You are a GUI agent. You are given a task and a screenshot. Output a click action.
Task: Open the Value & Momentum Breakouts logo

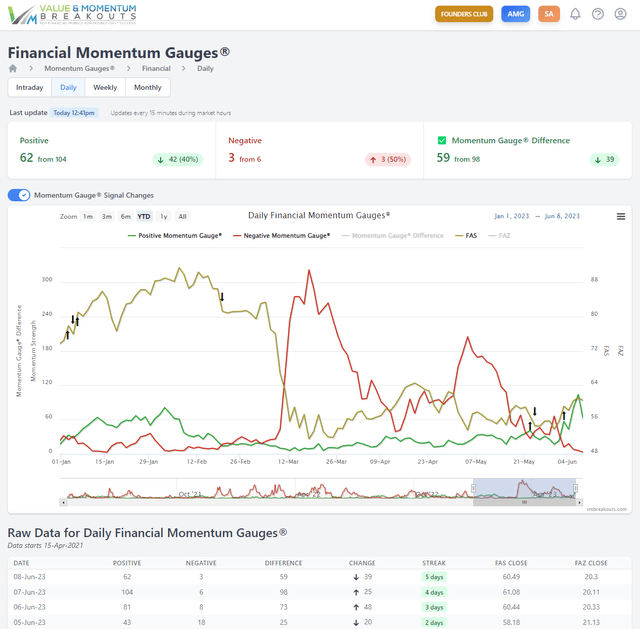tap(72, 15)
